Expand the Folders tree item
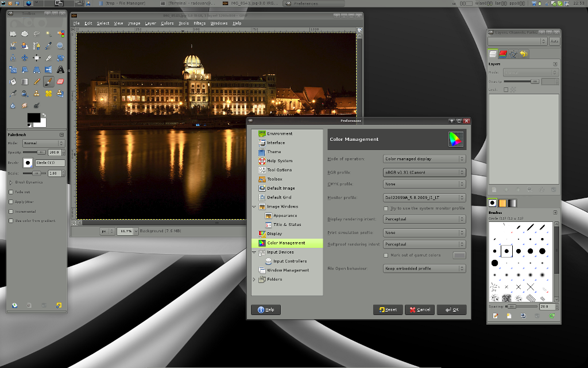Screen dimensions: 588x368 254,279
